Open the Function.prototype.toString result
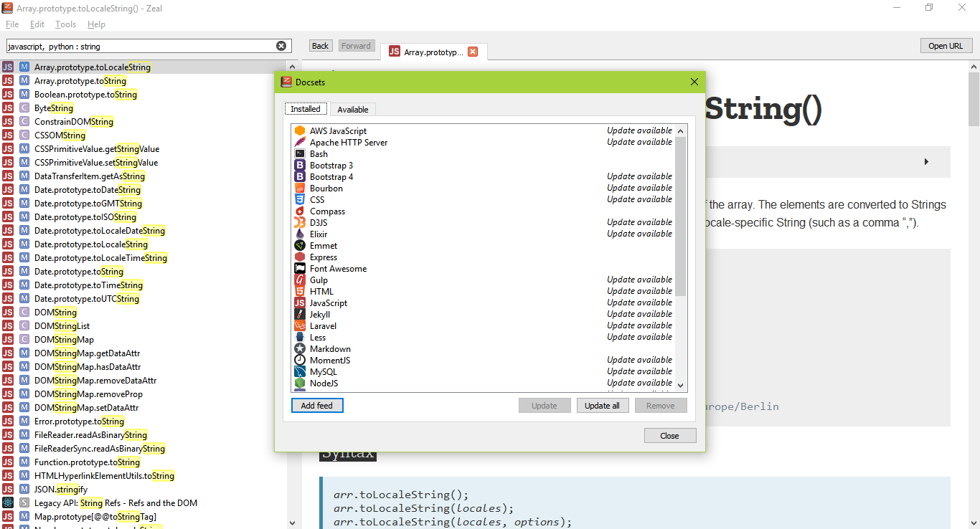 pos(87,462)
